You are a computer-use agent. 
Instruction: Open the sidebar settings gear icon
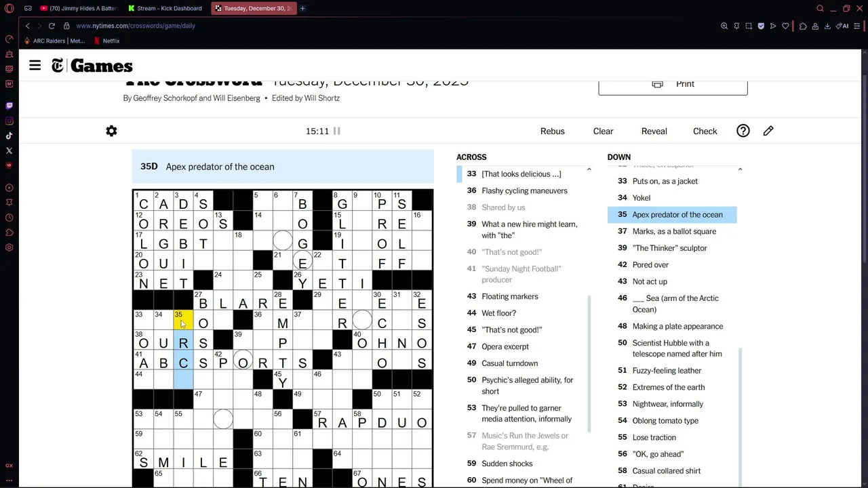click(9, 247)
